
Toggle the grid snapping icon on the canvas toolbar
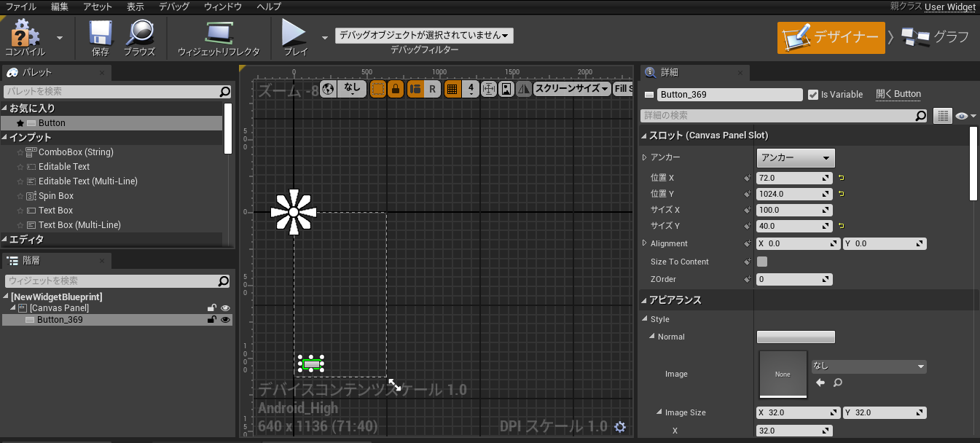(x=452, y=88)
